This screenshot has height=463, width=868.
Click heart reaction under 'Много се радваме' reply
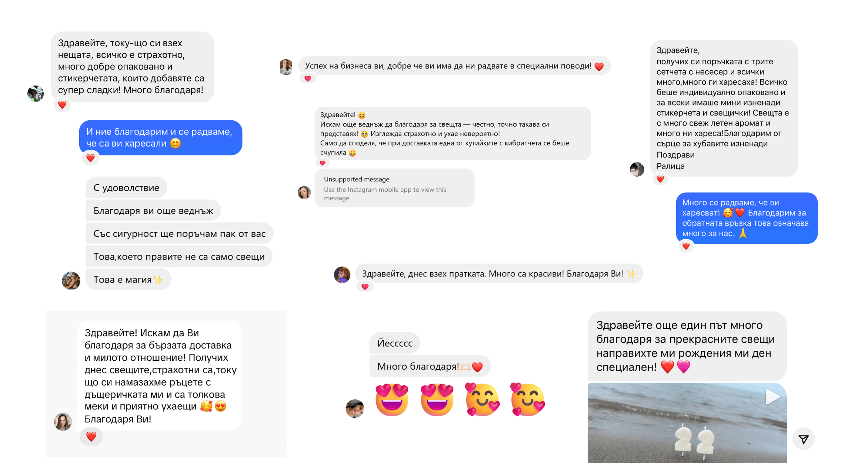coord(686,246)
